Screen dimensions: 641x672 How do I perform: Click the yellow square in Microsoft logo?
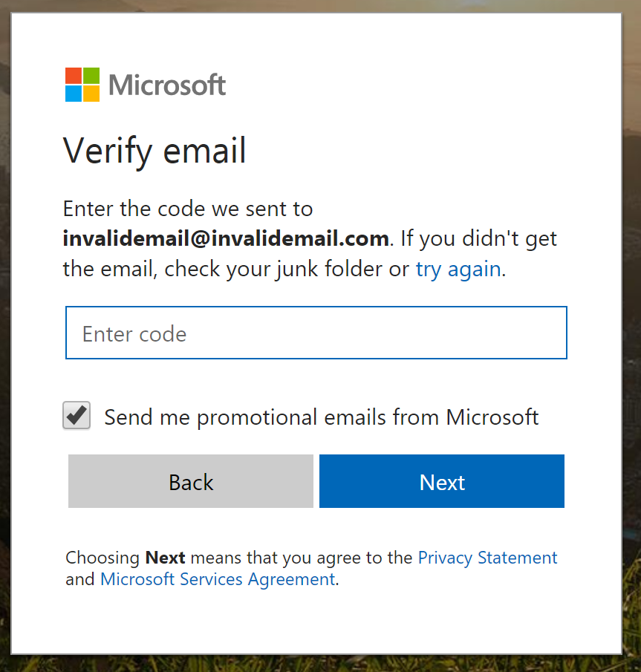(91, 94)
